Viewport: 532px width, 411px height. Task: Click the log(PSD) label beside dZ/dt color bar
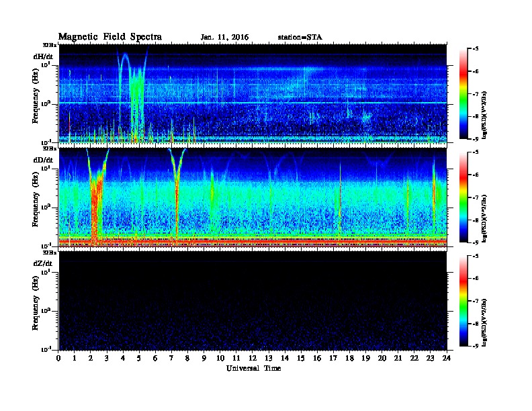(x=485, y=322)
